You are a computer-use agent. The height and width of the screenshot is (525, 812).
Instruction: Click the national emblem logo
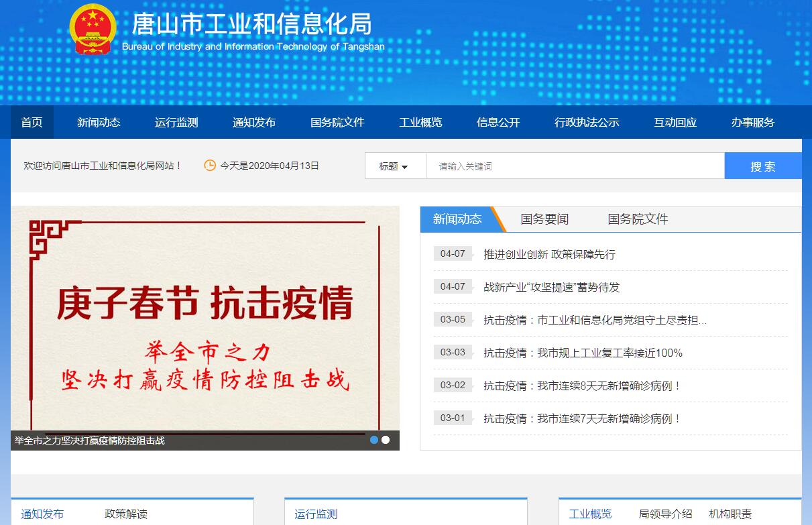(93, 30)
